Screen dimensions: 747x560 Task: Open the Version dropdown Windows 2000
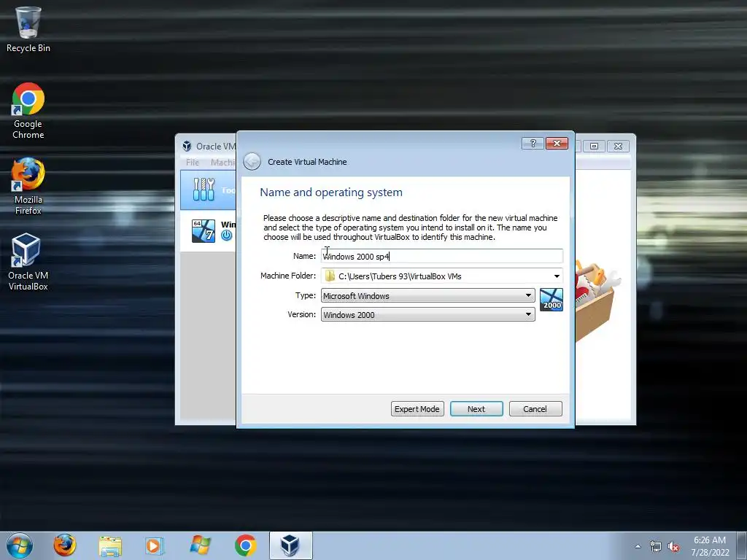(427, 315)
